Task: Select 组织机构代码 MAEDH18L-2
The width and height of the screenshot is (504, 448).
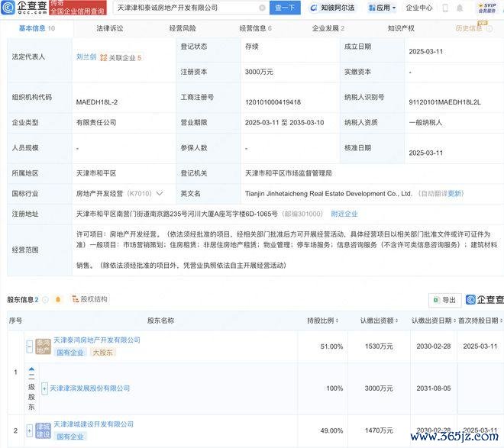Action: (97, 102)
